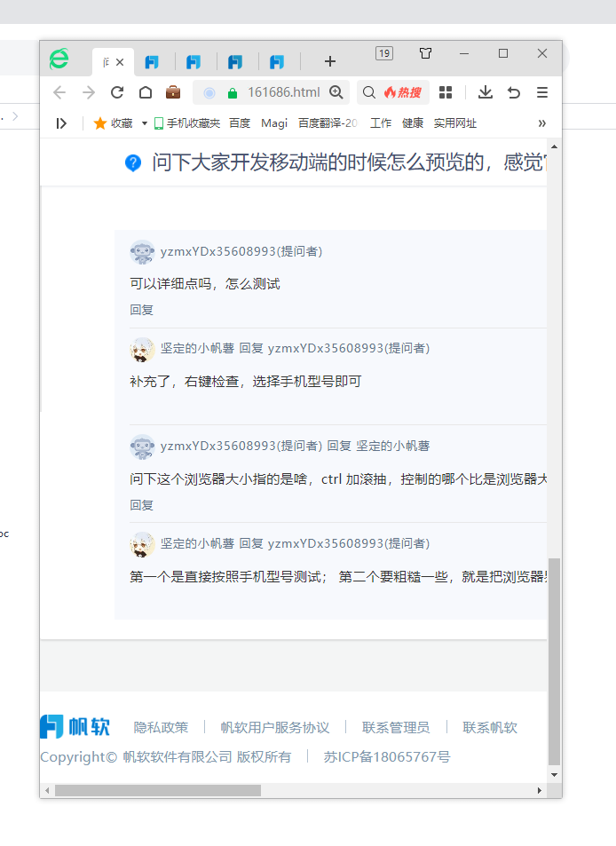Click avatar beside 第一个是直接按照 comment
The height and width of the screenshot is (846, 616).
142,544
